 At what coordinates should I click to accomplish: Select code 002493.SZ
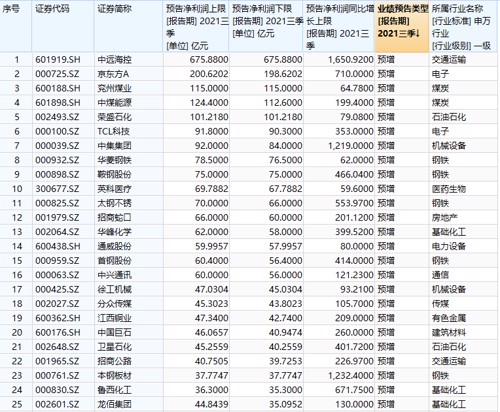click(x=57, y=117)
